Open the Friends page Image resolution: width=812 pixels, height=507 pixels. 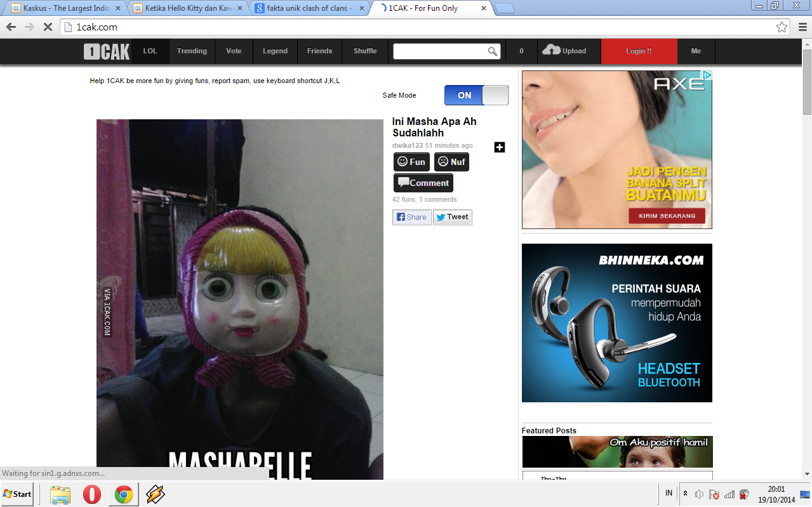coord(319,51)
